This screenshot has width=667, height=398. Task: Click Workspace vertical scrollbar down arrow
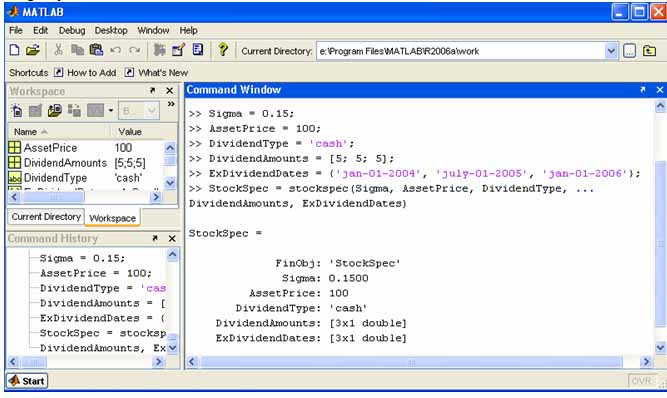tap(170, 182)
